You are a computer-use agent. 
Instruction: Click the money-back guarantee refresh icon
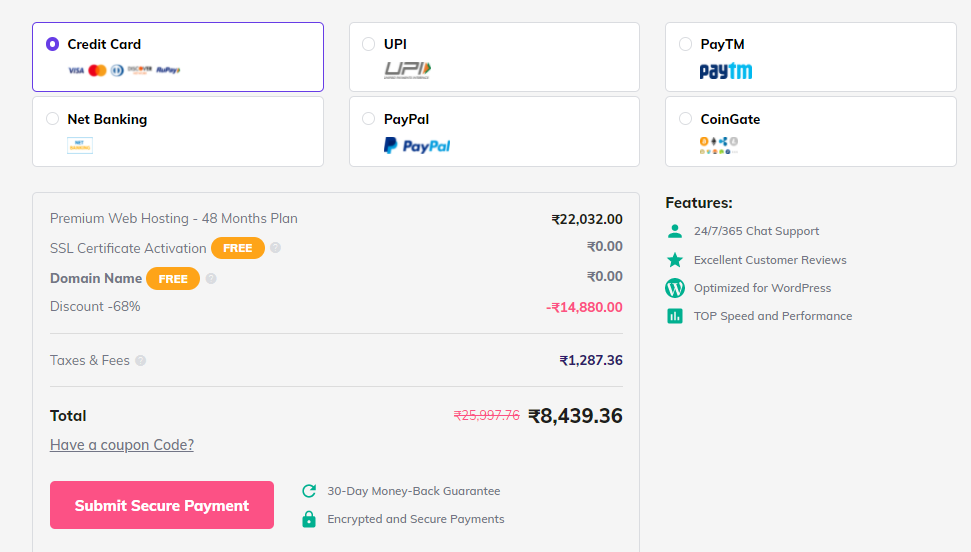pyautogui.click(x=309, y=491)
